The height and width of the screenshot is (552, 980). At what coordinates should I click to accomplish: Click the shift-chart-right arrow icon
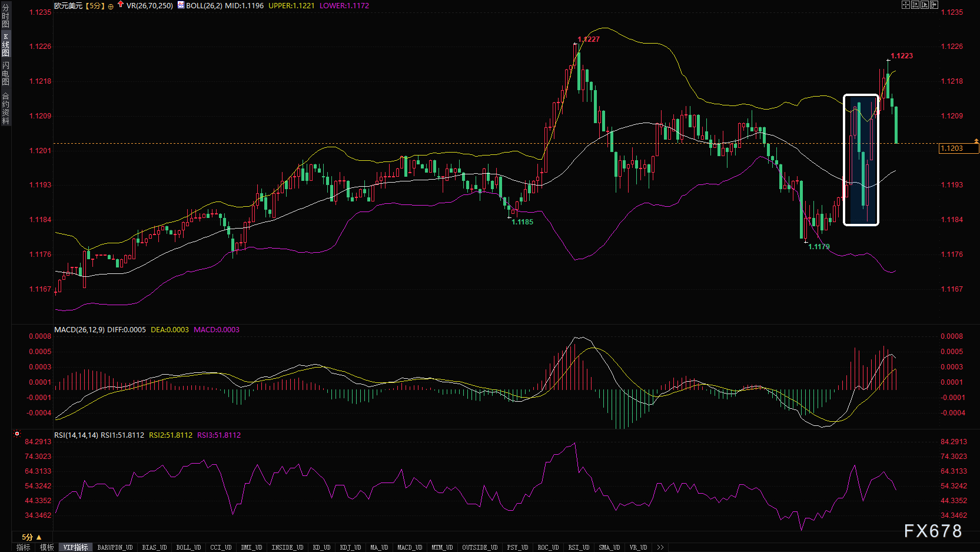934,5
